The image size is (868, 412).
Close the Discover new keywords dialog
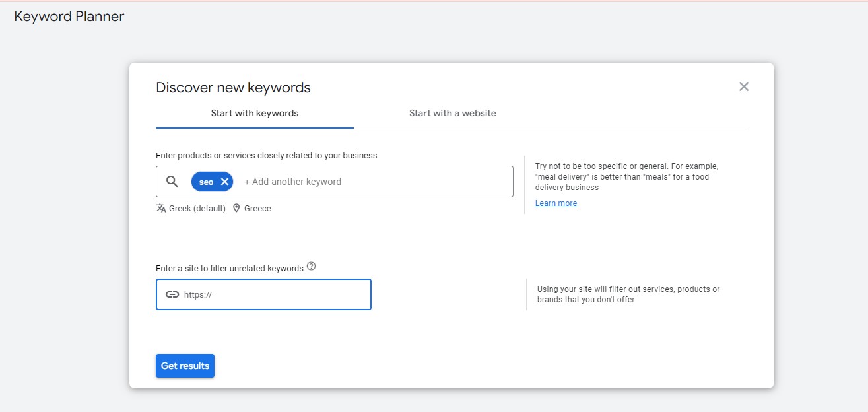pyautogui.click(x=743, y=86)
